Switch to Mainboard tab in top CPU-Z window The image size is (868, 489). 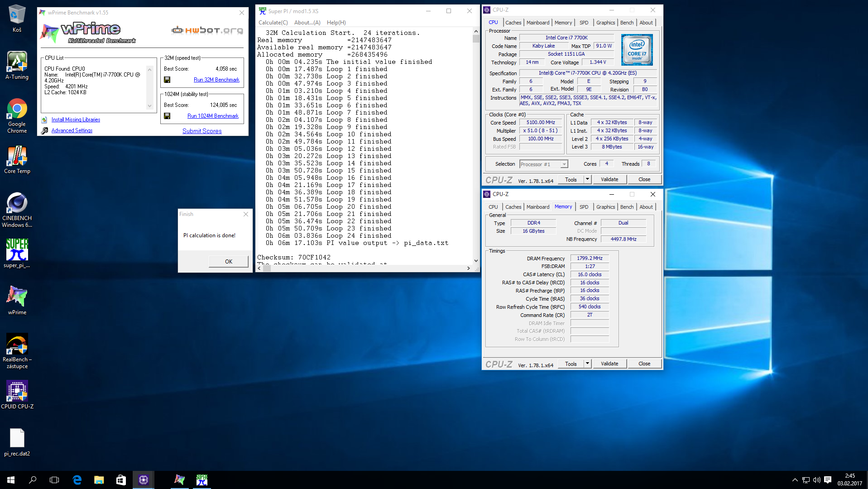coord(538,23)
